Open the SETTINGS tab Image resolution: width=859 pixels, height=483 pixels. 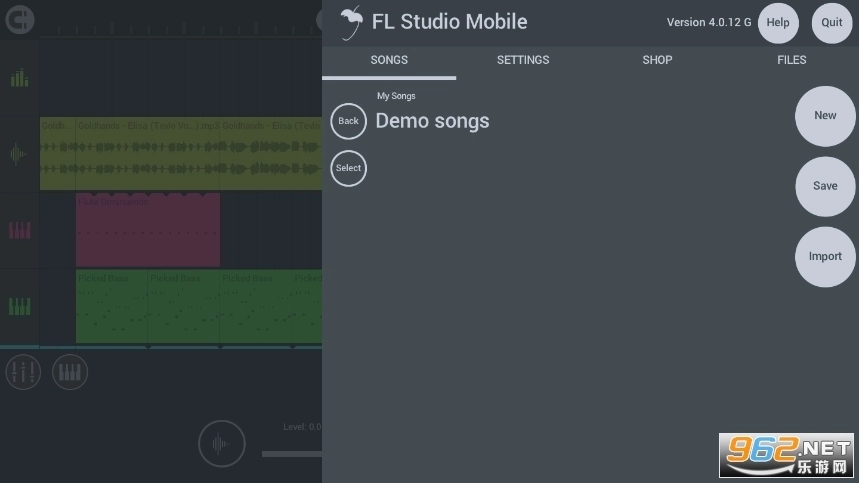pos(523,60)
